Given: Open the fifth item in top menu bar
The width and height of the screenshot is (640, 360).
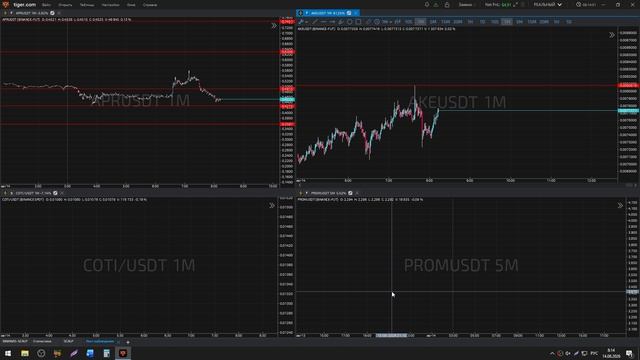Looking at the screenshot, I should click(x=131, y=5).
